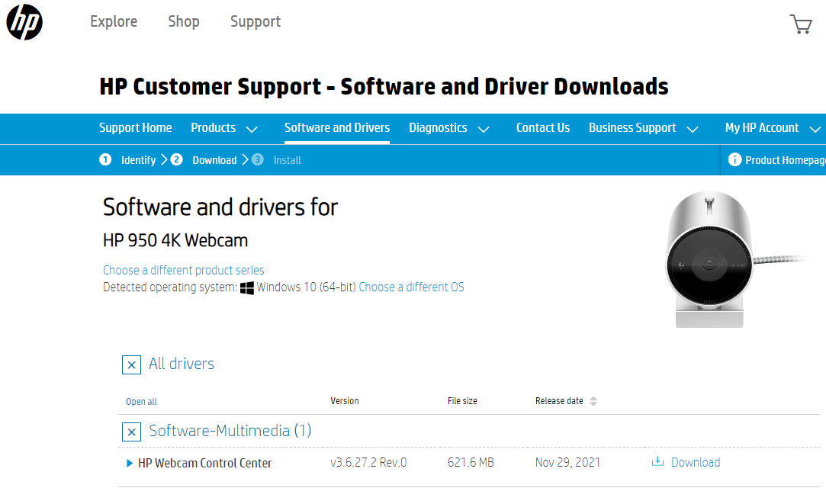The width and height of the screenshot is (826, 504).
Task: Expand HP Webcam Control Center details
Action: pyautogui.click(x=130, y=463)
